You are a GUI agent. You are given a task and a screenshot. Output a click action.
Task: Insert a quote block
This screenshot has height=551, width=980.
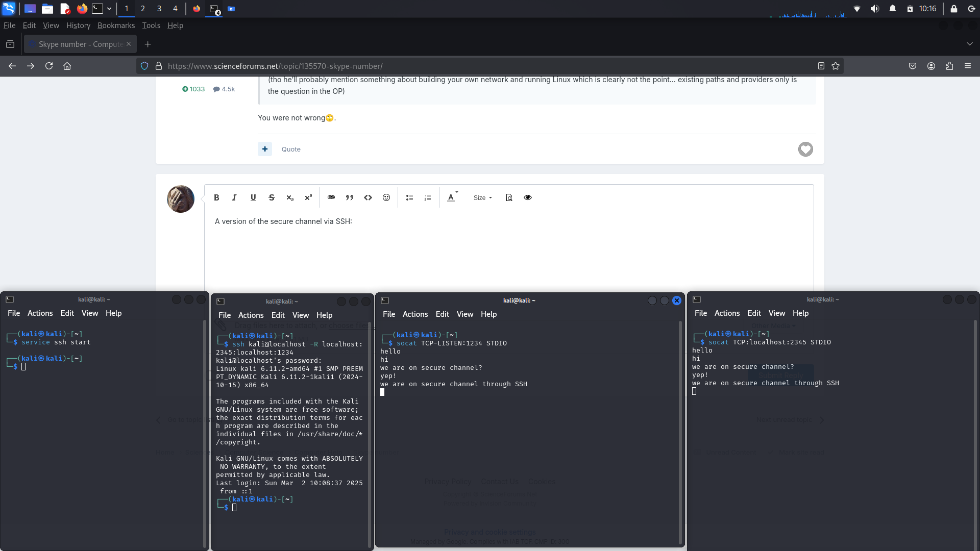point(350,197)
